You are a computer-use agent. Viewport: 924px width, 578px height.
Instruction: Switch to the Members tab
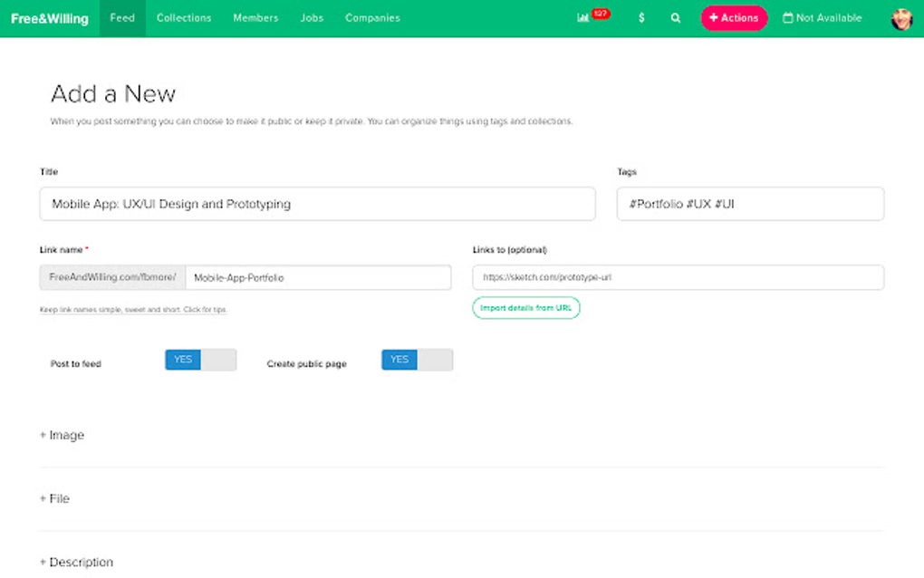tap(255, 18)
